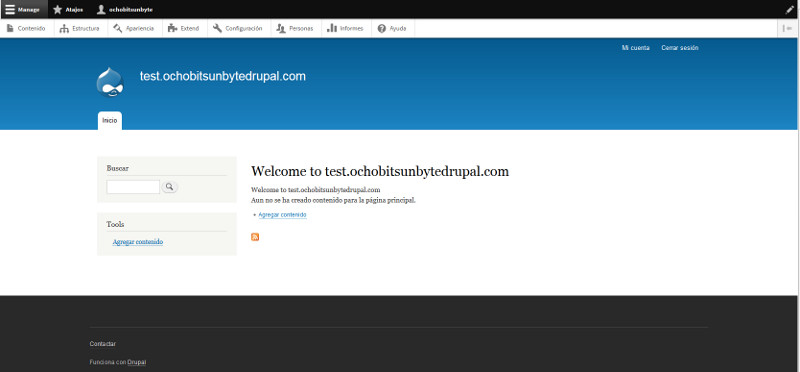Open the Ayuda help menu
The width and height of the screenshot is (800, 372).
tap(392, 29)
